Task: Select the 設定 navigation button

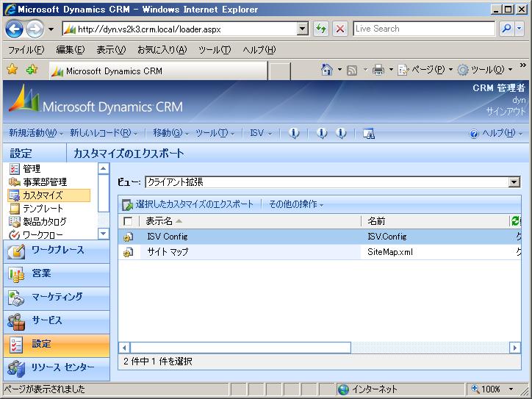Action: click(57, 345)
